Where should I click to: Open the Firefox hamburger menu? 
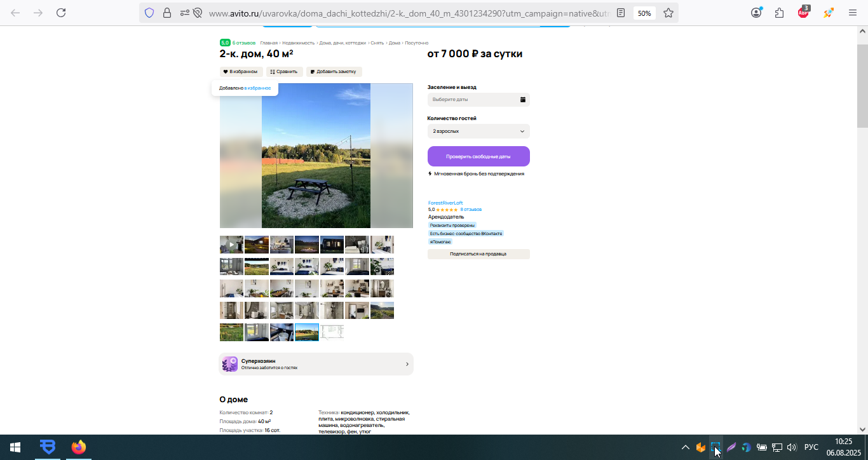[x=853, y=13]
